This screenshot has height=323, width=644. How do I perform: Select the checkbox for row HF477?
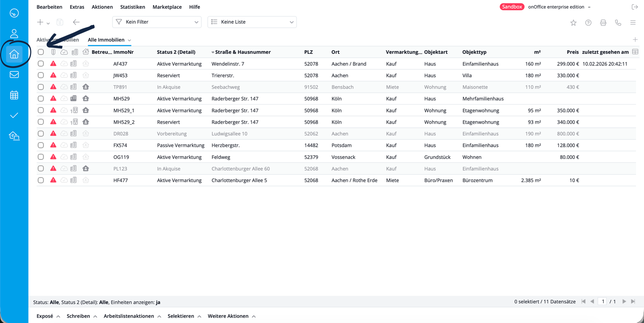41,180
